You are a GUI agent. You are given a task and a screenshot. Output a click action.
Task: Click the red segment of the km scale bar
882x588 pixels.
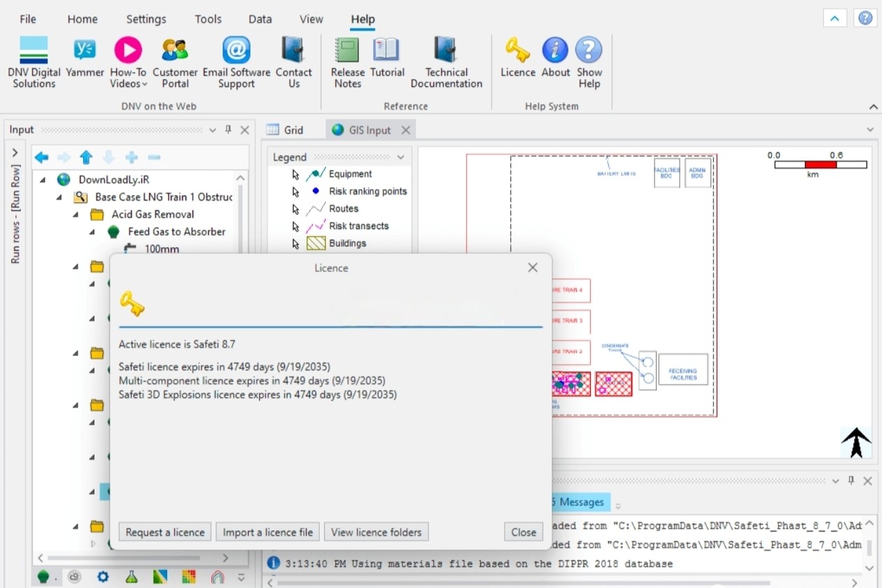(820, 165)
